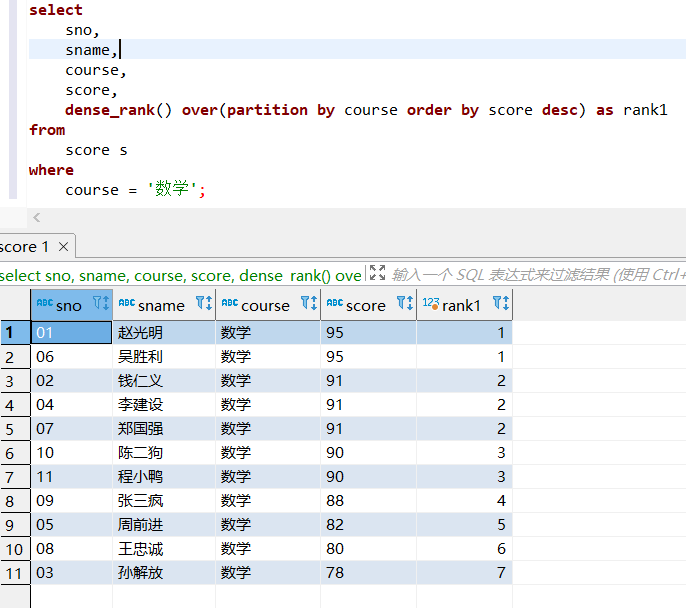This screenshot has width=686, height=608.
Task: Select row number 10 header
Action: pyautogui.click(x=15, y=549)
